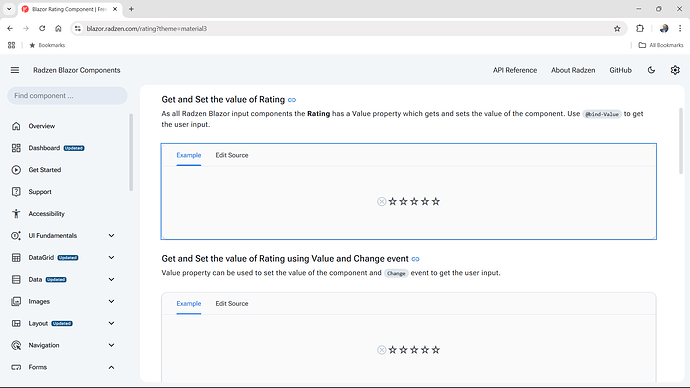The width and height of the screenshot is (690, 388).
Task: Go back in browser history
Action: click(10, 29)
